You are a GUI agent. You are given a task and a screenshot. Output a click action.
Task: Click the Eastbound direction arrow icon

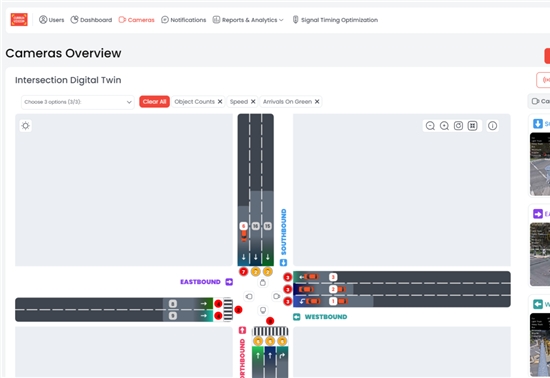pos(229,282)
